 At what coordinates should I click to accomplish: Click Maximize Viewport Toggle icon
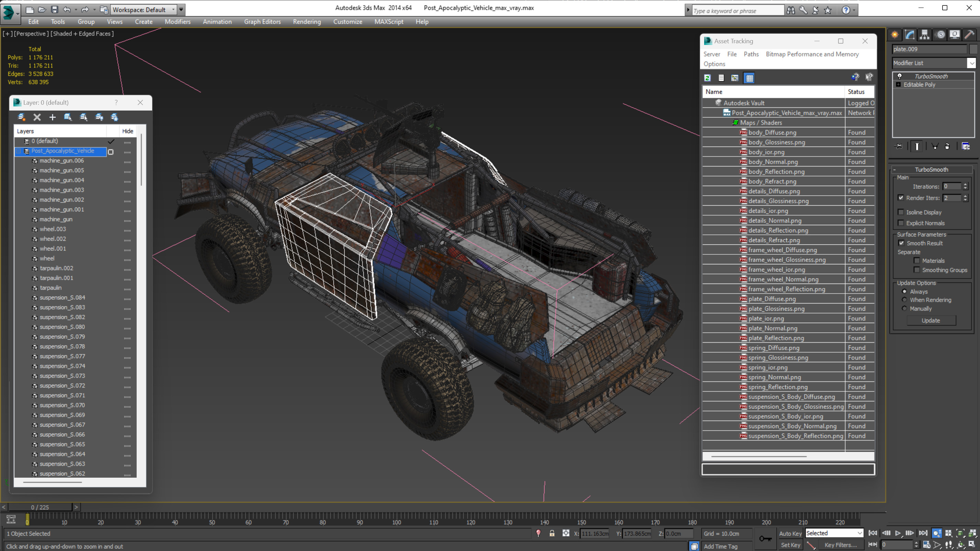tap(971, 544)
